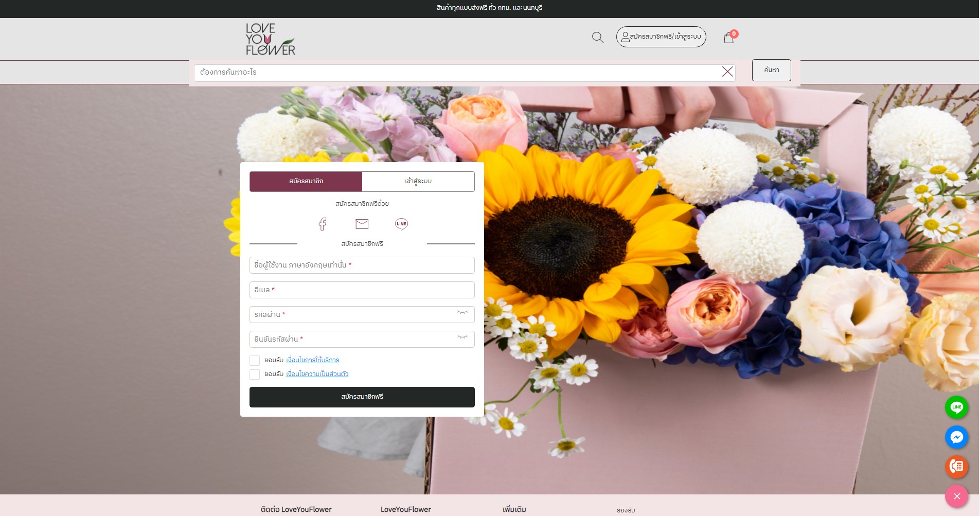
Task: Toggle password visibility eye in รหัสผ่าน field
Action: coord(462,312)
